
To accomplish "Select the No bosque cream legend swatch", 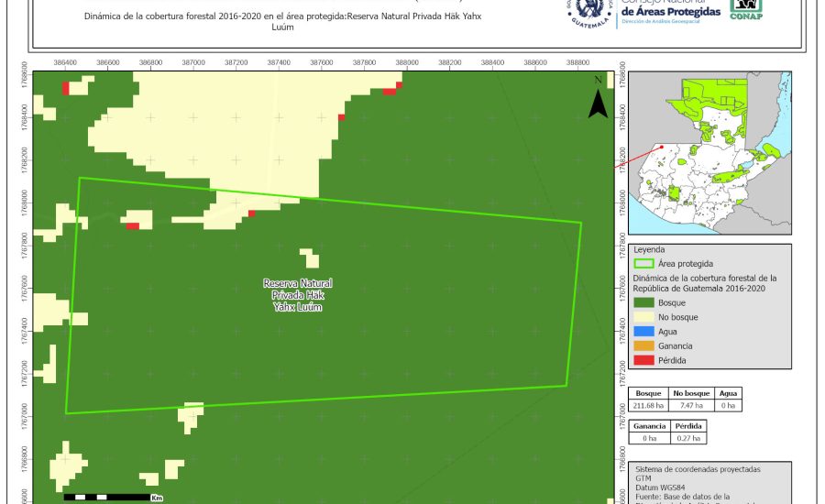I will (647, 317).
